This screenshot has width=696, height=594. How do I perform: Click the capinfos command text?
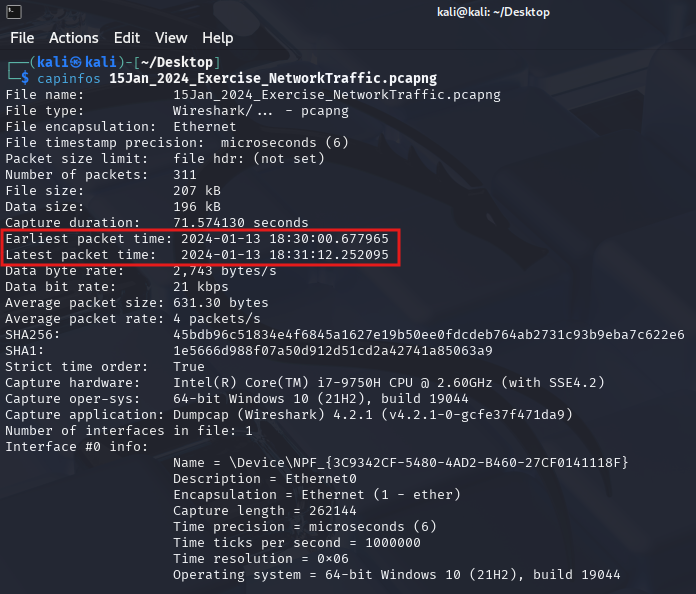point(69,79)
